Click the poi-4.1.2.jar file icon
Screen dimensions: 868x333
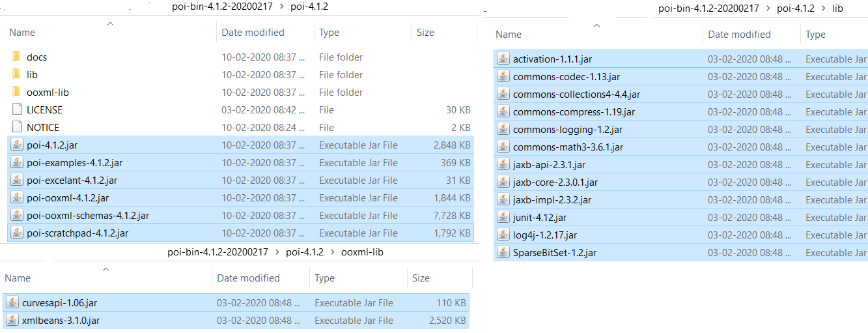[x=17, y=145]
